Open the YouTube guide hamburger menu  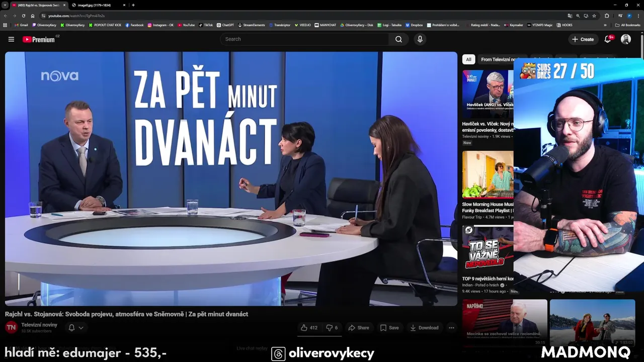[11, 39]
